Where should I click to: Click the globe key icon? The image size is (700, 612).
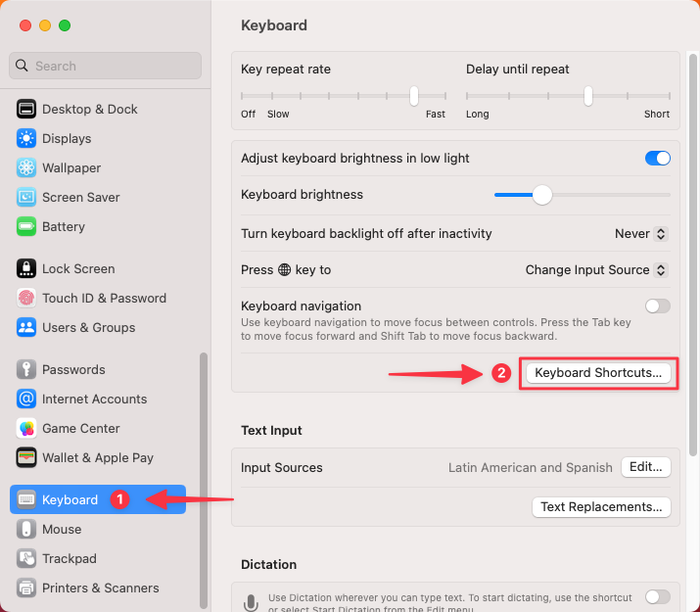coord(284,269)
